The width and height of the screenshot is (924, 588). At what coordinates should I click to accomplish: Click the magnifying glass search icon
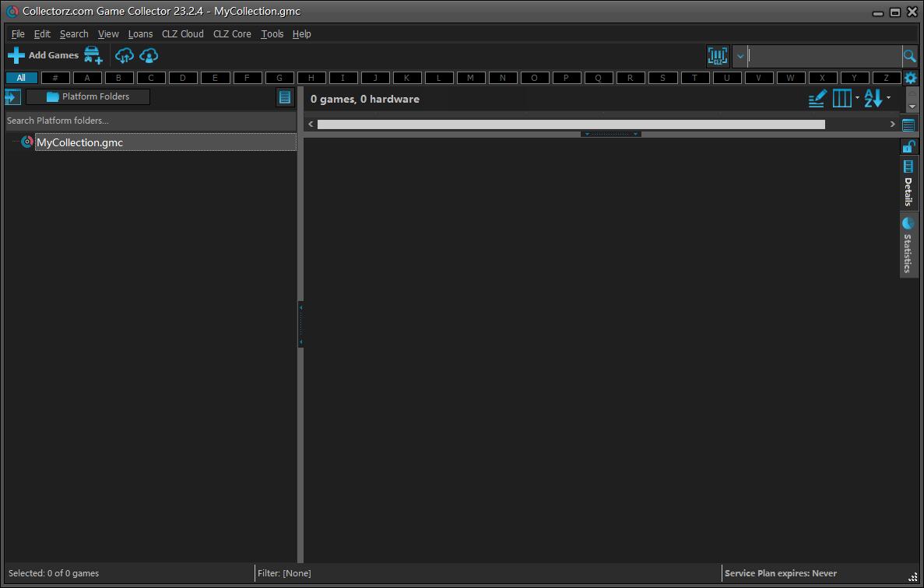point(909,56)
